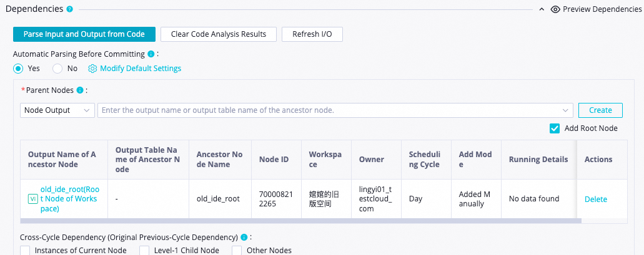The width and height of the screenshot is (644, 255).
Task: Click the Refresh I/O button
Action: pos(312,34)
